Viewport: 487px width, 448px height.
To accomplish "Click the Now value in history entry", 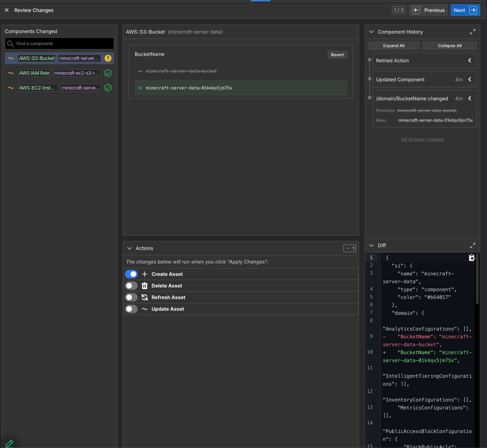I will pyautogui.click(x=435, y=120).
